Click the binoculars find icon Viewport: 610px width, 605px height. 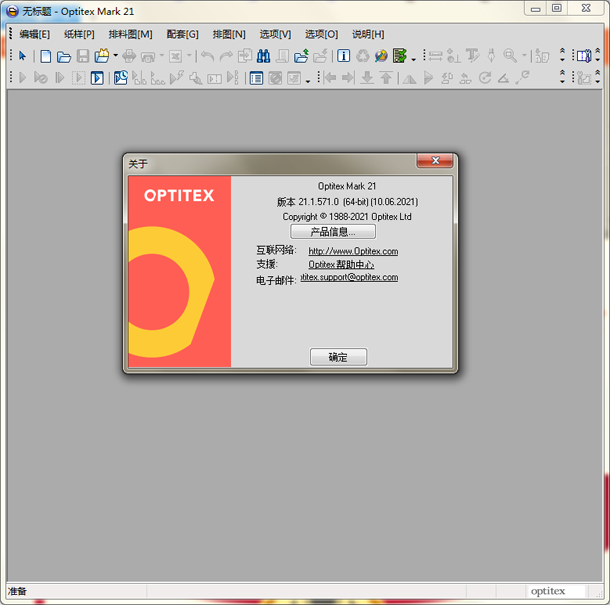tap(263, 56)
